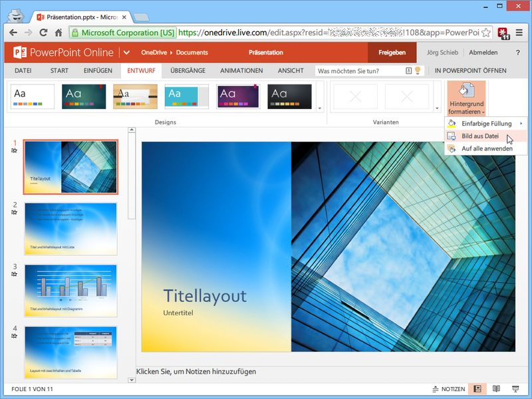The height and width of the screenshot is (399, 532).
Task: Click the Titellayout title text on the slide
Action: coord(205,296)
